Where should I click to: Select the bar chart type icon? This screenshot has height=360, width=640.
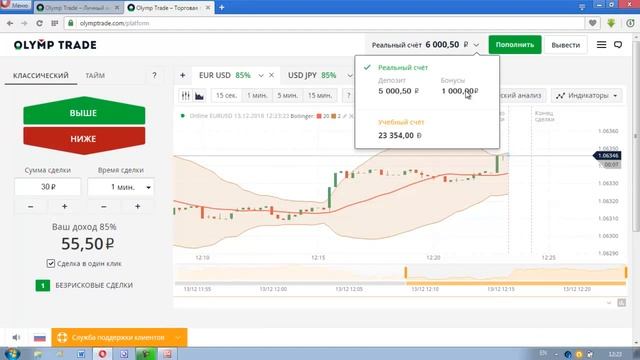pyautogui.click(x=186, y=96)
